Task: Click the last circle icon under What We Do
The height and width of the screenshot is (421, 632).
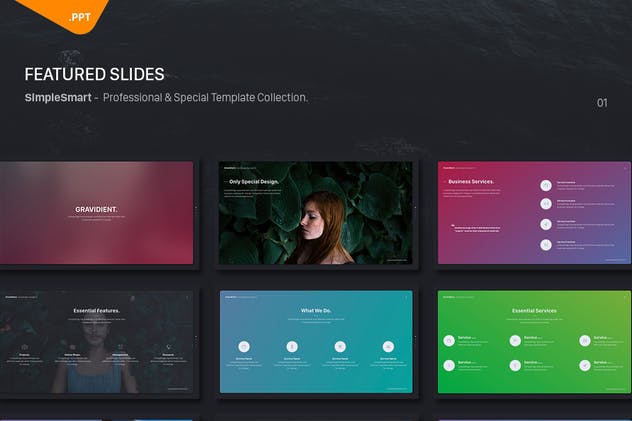Action: pyautogui.click(x=387, y=346)
